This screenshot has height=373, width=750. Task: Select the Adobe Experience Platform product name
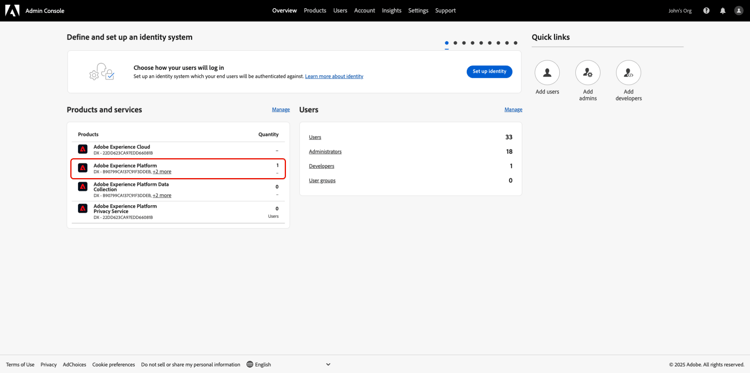point(125,165)
